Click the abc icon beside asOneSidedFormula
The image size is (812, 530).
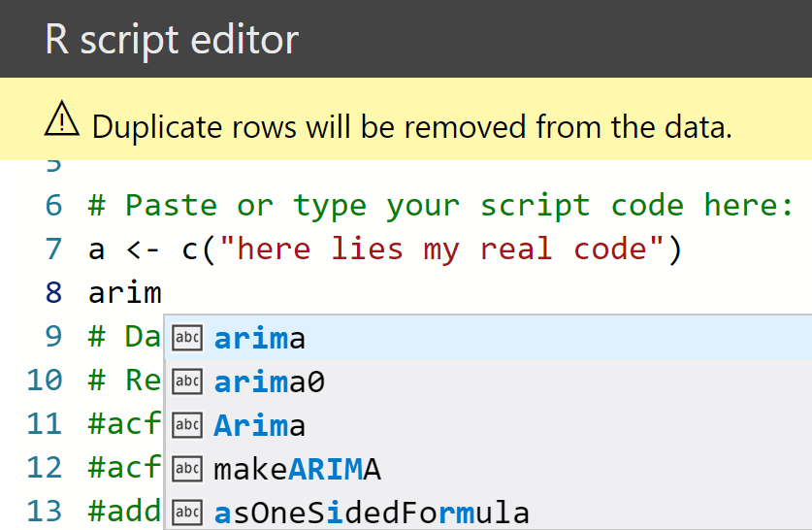tap(186, 512)
